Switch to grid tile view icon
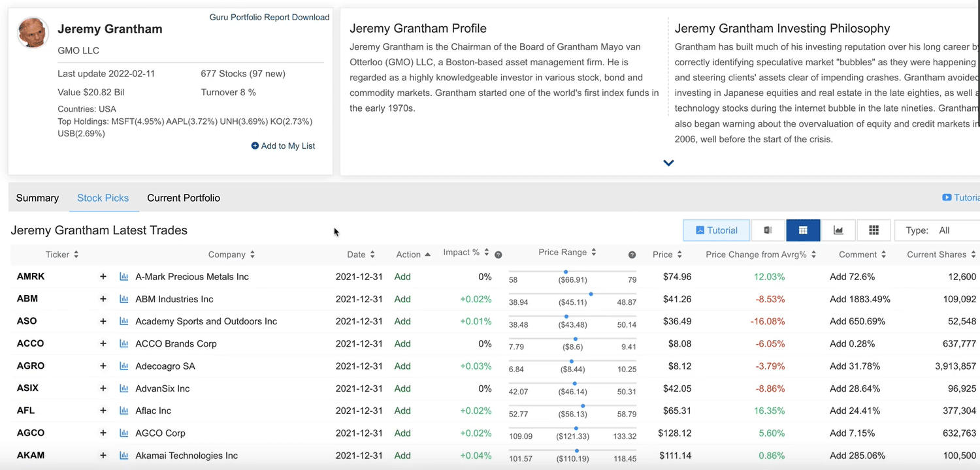Viewport: 980px width, 470px height. tap(874, 230)
